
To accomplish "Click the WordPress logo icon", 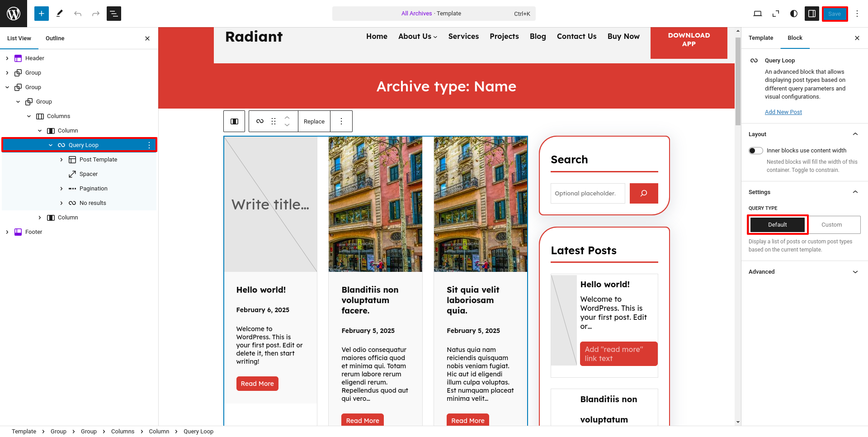I will (x=14, y=14).
